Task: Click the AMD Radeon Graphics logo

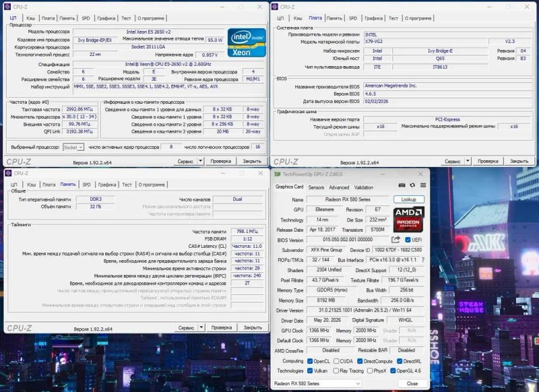Action: 409,219
